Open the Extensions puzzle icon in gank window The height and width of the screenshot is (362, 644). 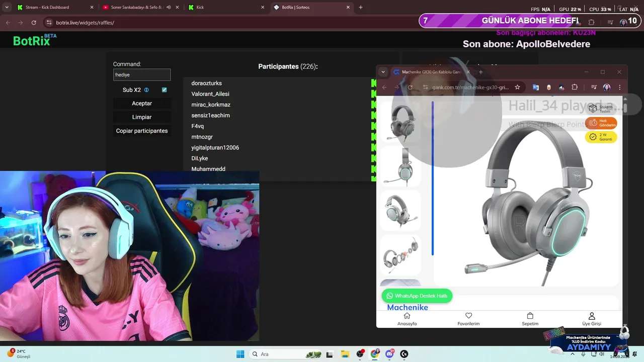(x=575, y=87)
